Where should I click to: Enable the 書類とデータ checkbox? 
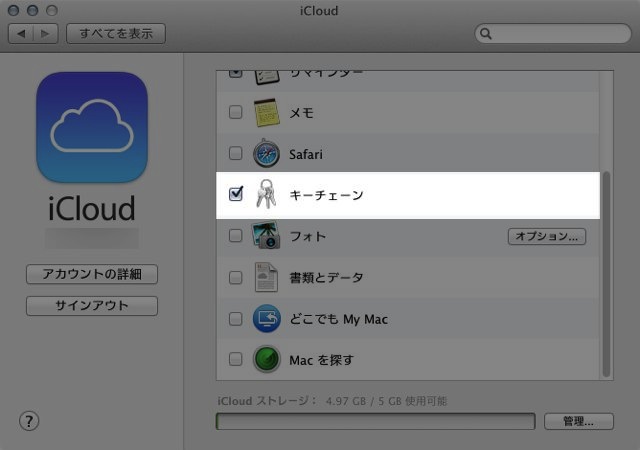coord(236,277)
